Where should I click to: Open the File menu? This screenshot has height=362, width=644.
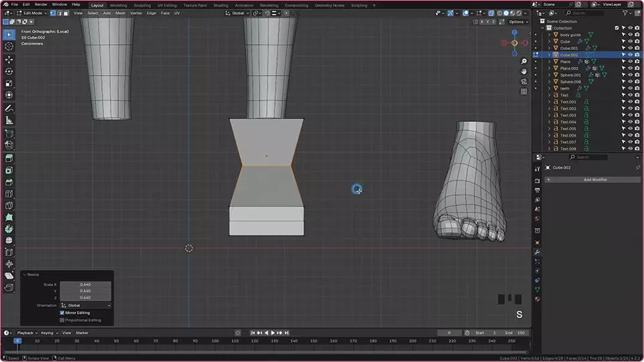pyautogui.click(x=14, y=5)
